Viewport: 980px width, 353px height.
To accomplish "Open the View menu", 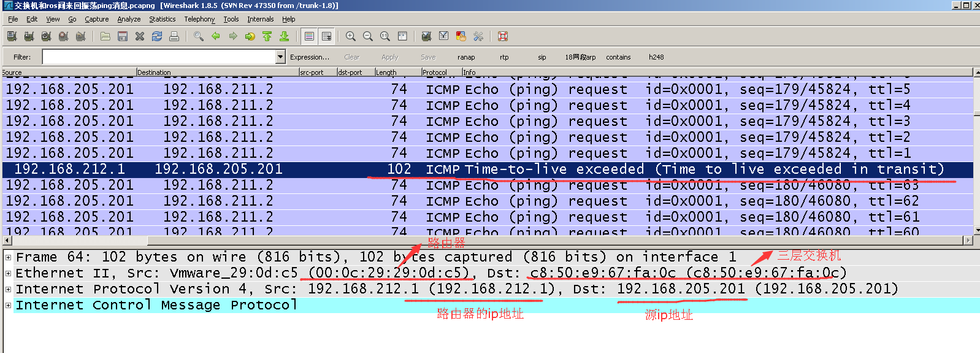I will coord(53,19).
